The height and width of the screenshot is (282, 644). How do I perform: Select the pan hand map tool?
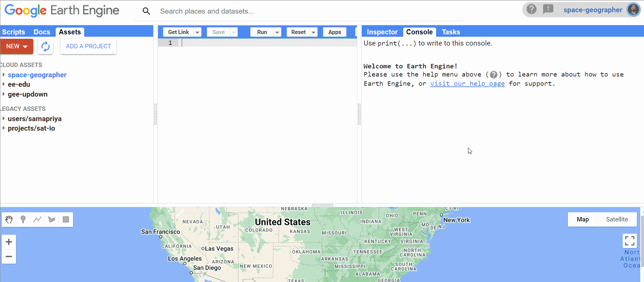tap(9, 220)
